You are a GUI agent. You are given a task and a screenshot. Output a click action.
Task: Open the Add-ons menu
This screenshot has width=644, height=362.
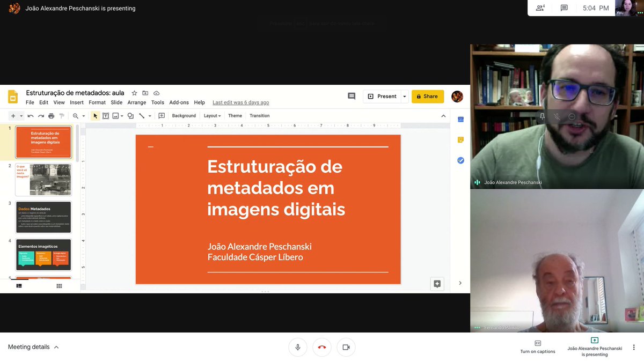pyautogui.click(x=179, y=102)
